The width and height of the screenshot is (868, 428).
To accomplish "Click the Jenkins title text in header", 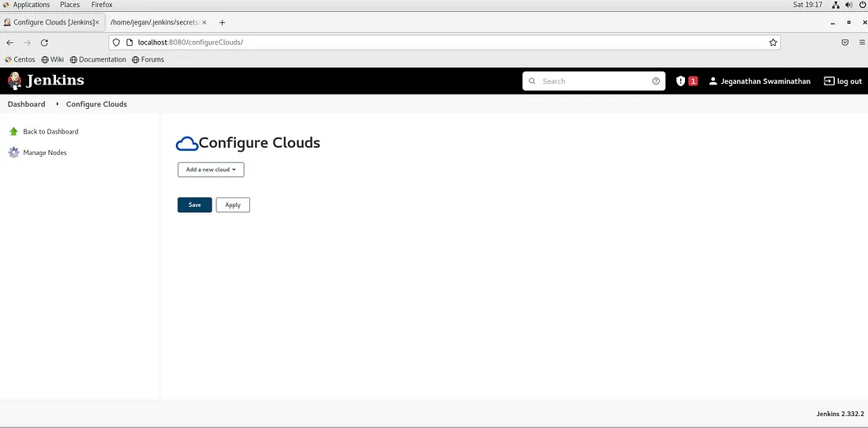I will point(55,81).
